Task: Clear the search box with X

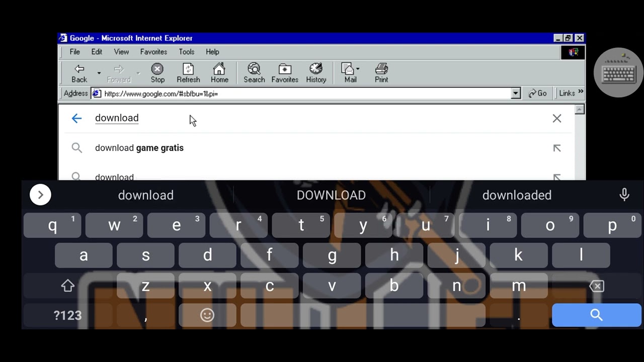Action: click(557, 118)
